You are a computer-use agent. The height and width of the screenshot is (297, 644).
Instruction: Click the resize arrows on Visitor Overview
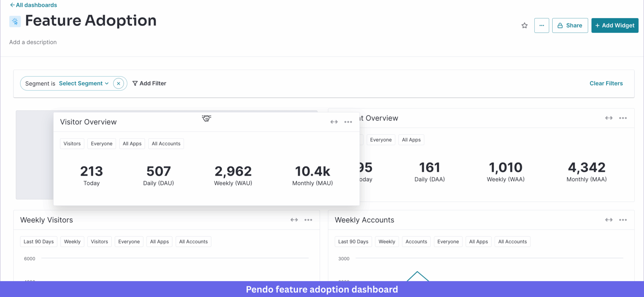pos(334,122)
